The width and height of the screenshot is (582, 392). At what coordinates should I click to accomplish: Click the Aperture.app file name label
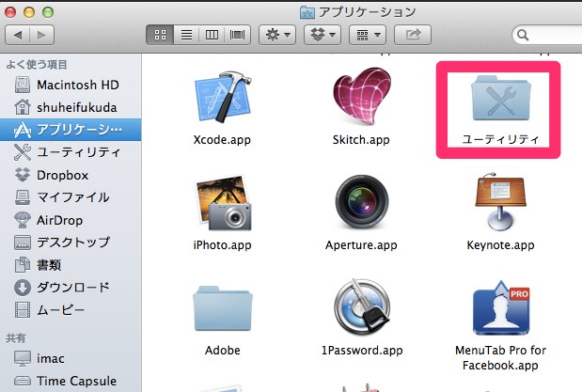pyautogui.click(x=361, y=245)
